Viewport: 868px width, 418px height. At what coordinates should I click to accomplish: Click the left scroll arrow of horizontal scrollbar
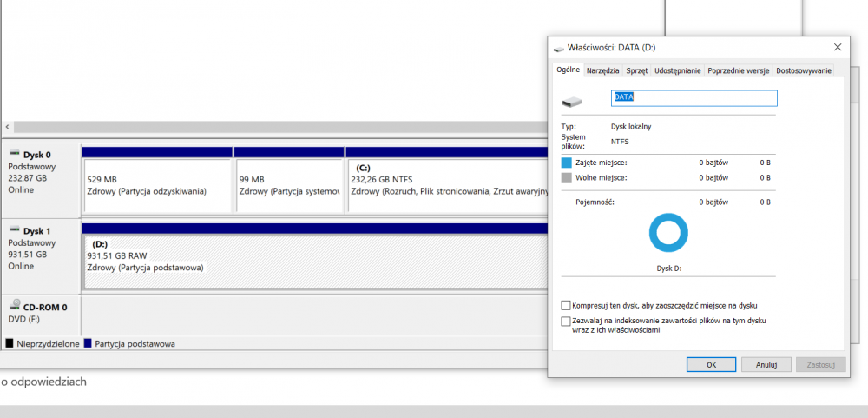coord(7,127)
